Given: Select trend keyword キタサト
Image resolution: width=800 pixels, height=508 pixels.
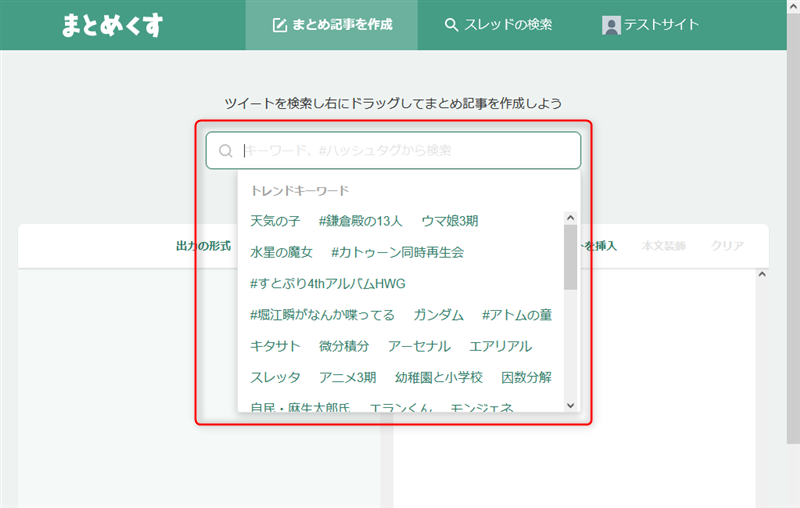Looking at the screenshot, I should coord(275,346).
